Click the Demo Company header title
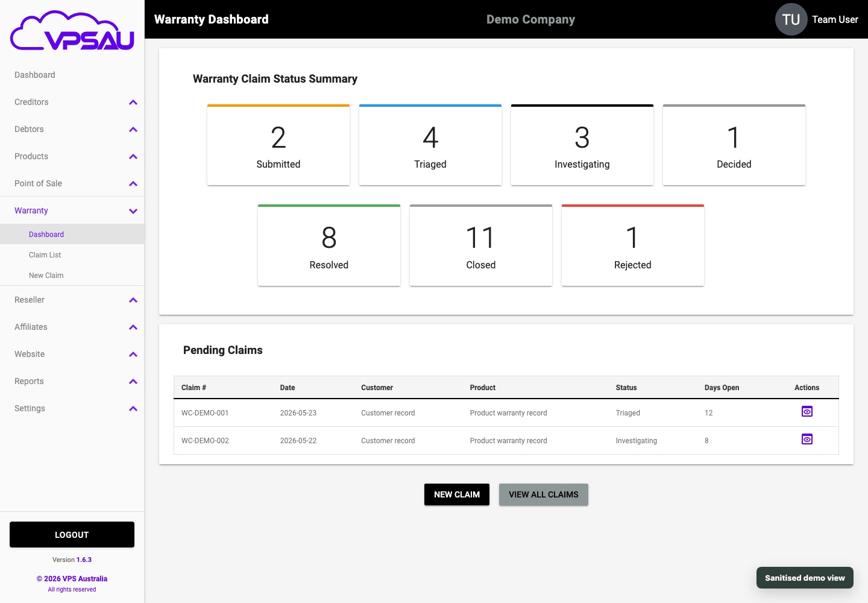This screenshot has width=868, height=603. click(x=530, y=19)
